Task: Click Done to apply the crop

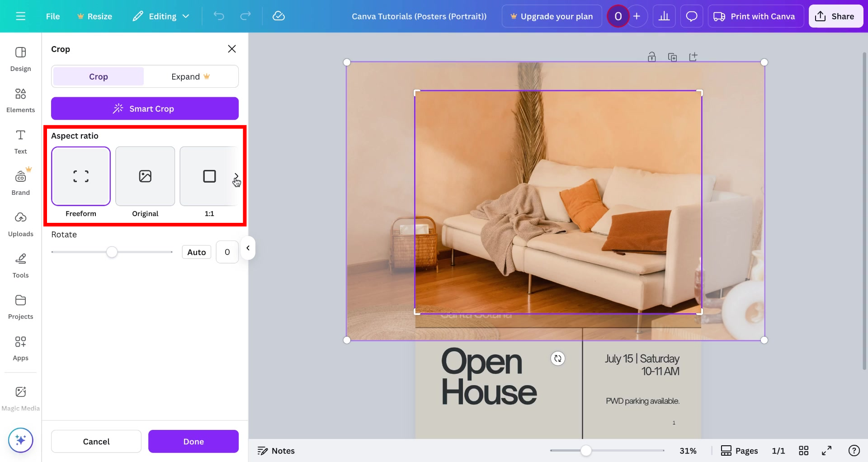Action: (x=193, y=441)
